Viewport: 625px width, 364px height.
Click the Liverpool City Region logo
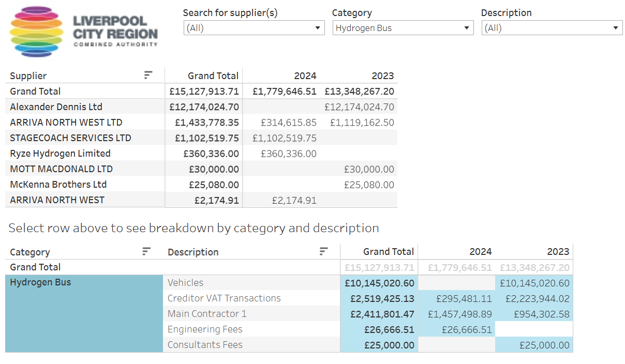[x=84, y=32]
